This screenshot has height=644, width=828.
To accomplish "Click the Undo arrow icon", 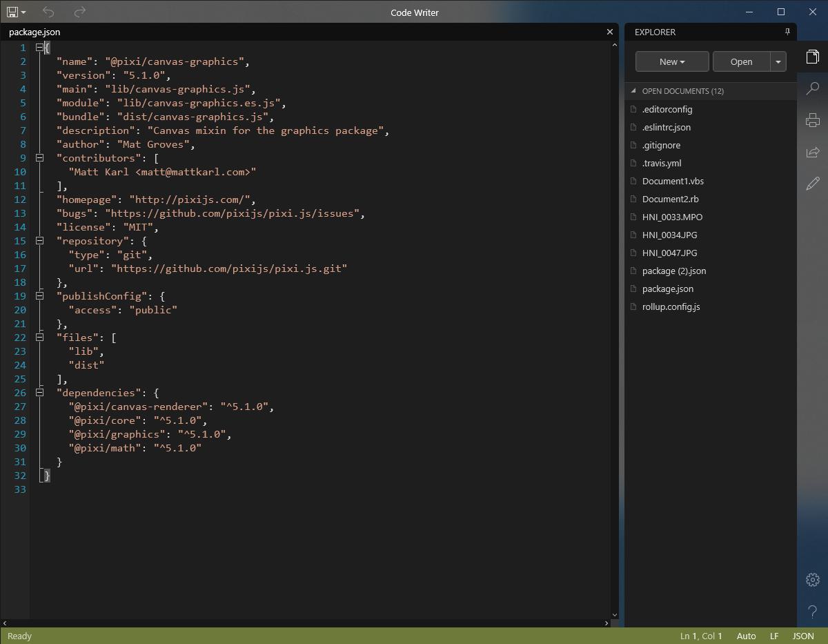I will pos(48,12).
